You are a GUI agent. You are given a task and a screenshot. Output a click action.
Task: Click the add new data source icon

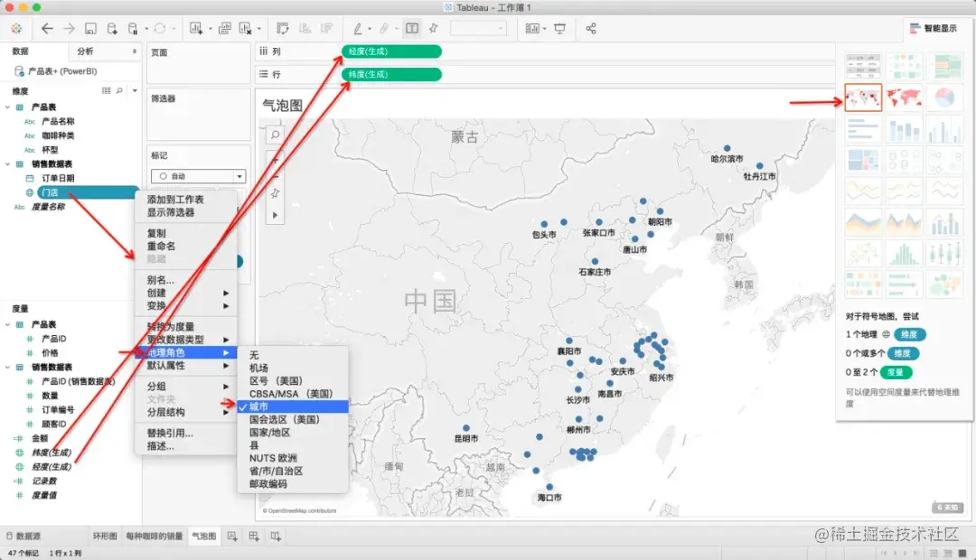coord(112,29)
